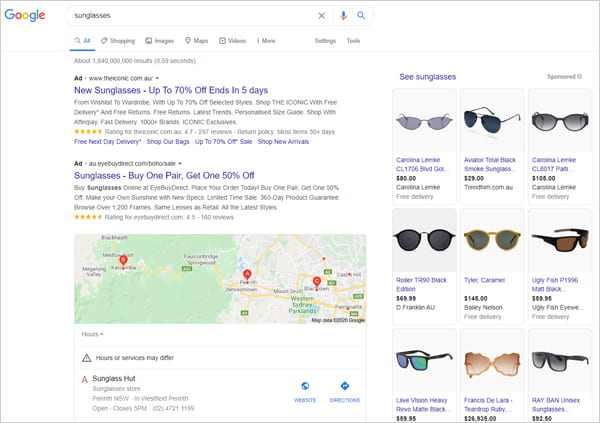Open Carolina Lemke CL1706 product image
Image resolution: width=600 pixels, height=423 pixels.
424,121
